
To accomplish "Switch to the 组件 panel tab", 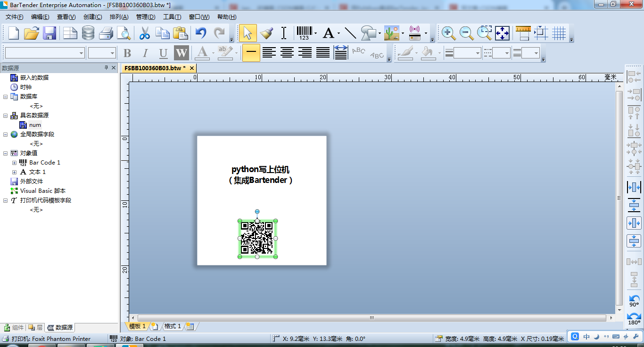I will click(x=14, y=327).
